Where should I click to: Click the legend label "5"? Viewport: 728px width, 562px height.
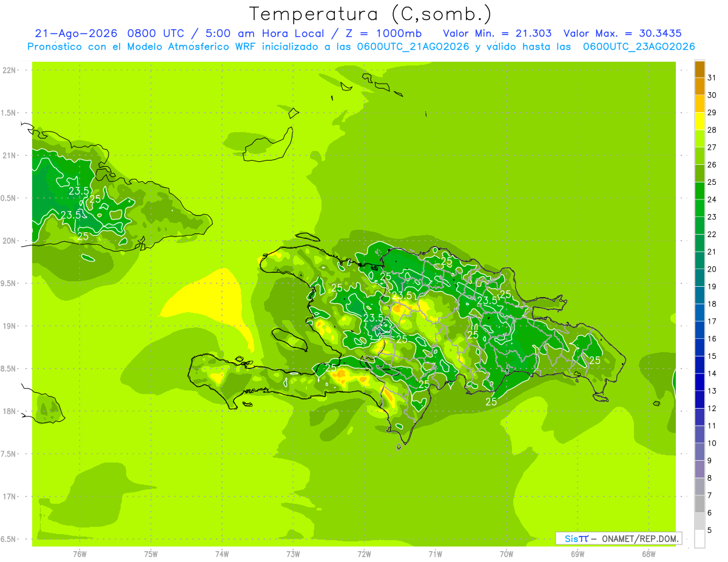click(x=710, y=530)
